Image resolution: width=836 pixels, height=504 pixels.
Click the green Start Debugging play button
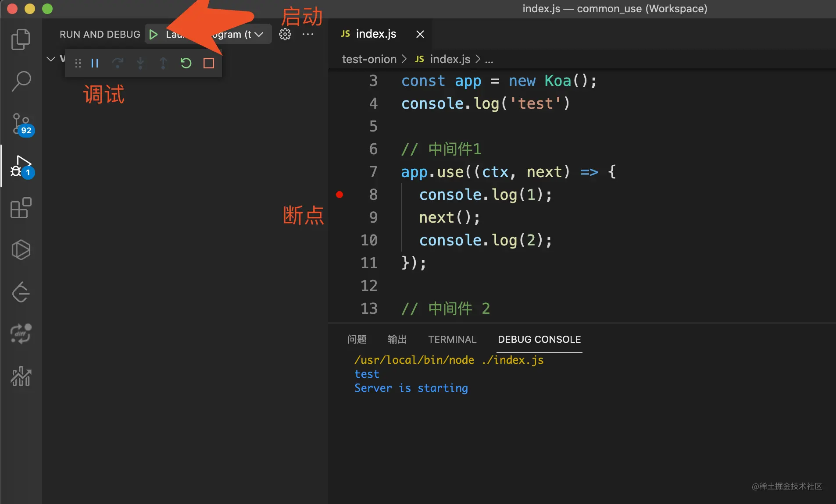154,34
